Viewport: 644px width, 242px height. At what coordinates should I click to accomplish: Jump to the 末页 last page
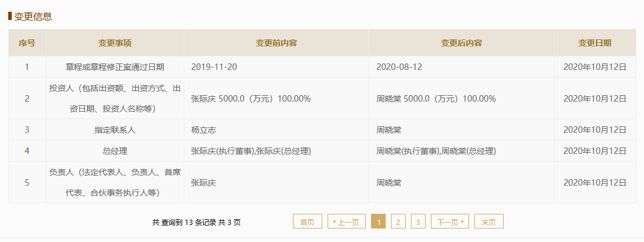tap(489, 221)
